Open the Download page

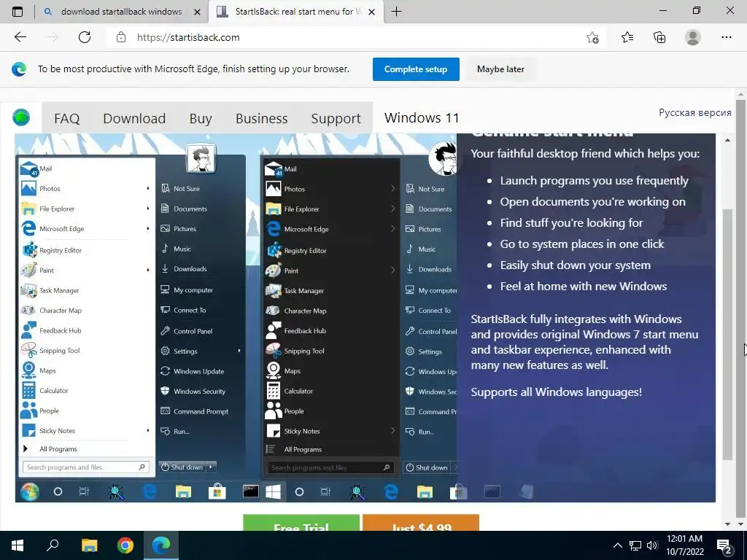point(134,118)
